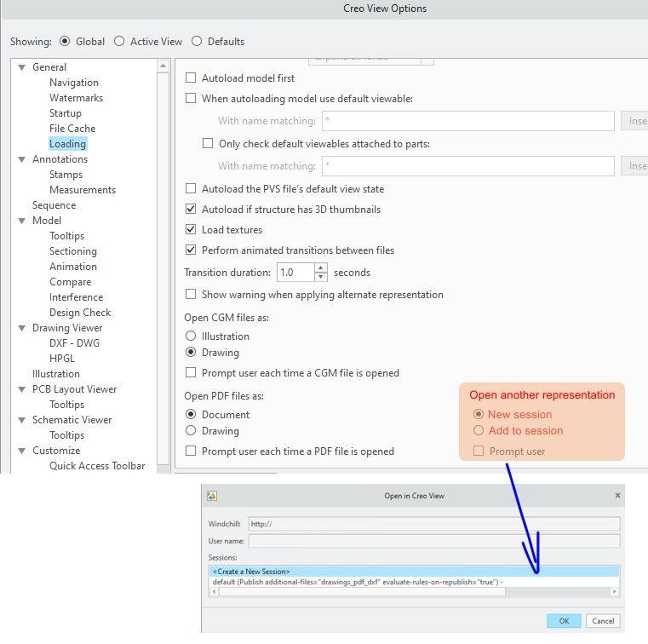The image size is (648, 644).
Task: Uncheck Load textures
Action: [191, 229]
